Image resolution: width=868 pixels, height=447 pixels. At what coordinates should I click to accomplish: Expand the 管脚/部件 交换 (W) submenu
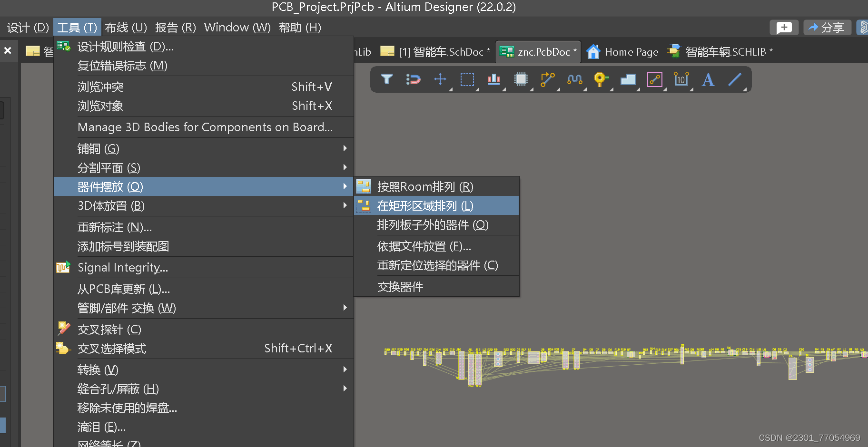204,308
